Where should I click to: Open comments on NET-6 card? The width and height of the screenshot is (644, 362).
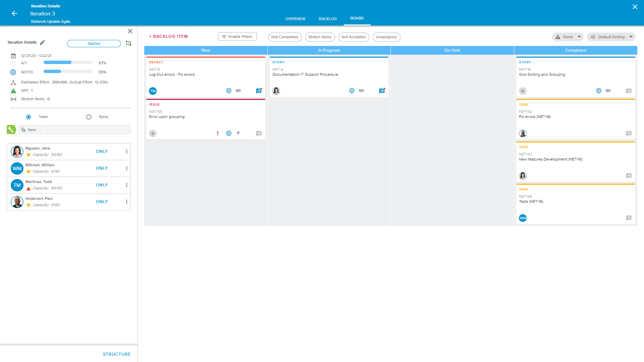coord(382,91)
